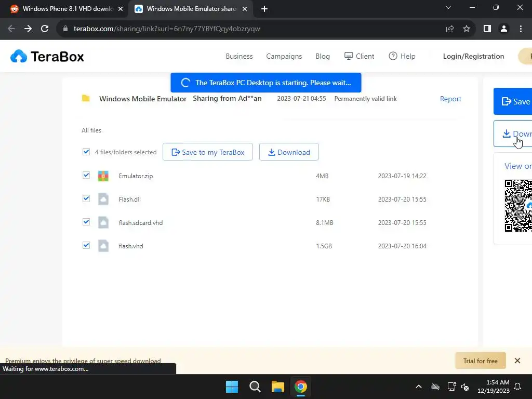This screenshot has width=532, height=399.
Task: Open taskbar Search
Action: coord(255,387)
